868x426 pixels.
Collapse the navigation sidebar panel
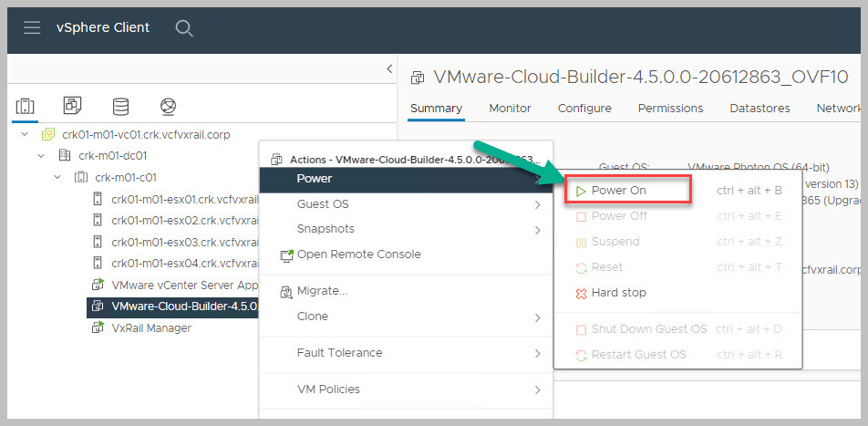pos(389,68)
